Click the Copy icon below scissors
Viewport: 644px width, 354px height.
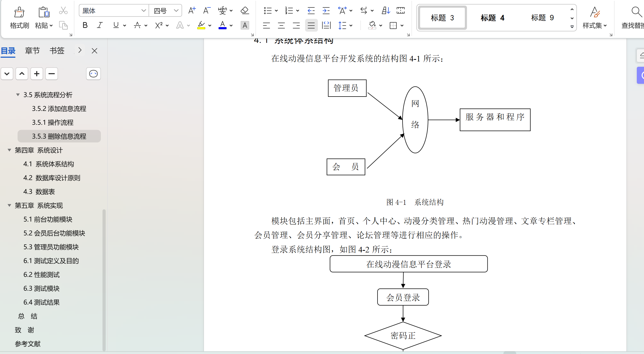pyautogui.click(x=63, y=26)
